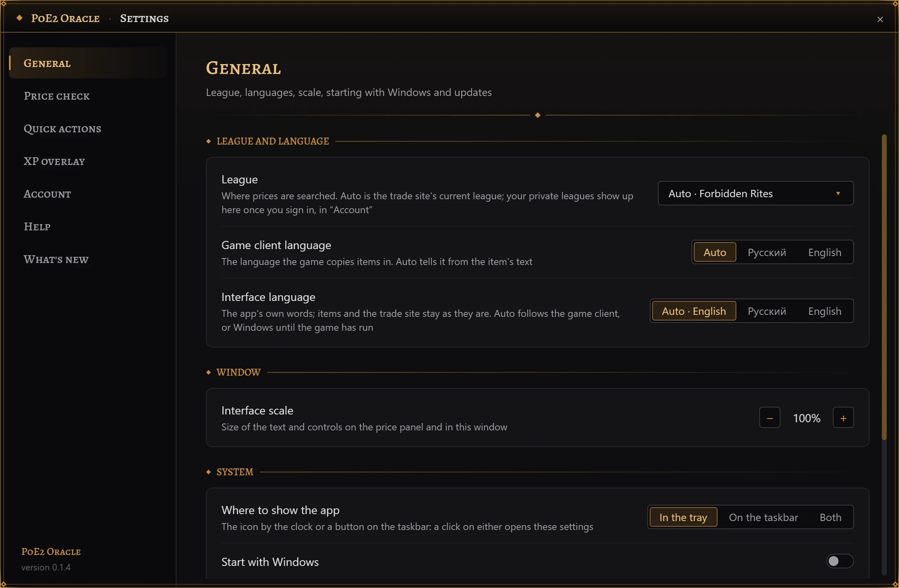Click the System section header
This screenshot has height=588, width=899.
pos(235,472)
